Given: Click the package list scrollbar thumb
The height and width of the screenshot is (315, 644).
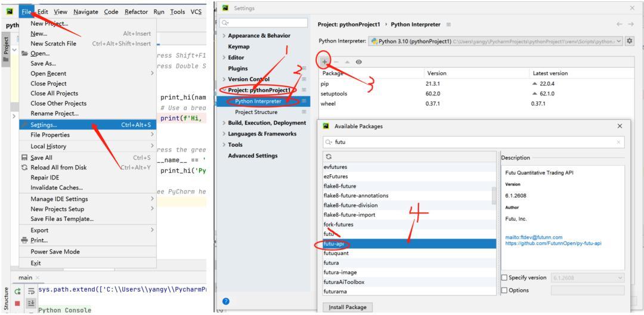Looking at the screenshot, I should click(x=493, y=194).
